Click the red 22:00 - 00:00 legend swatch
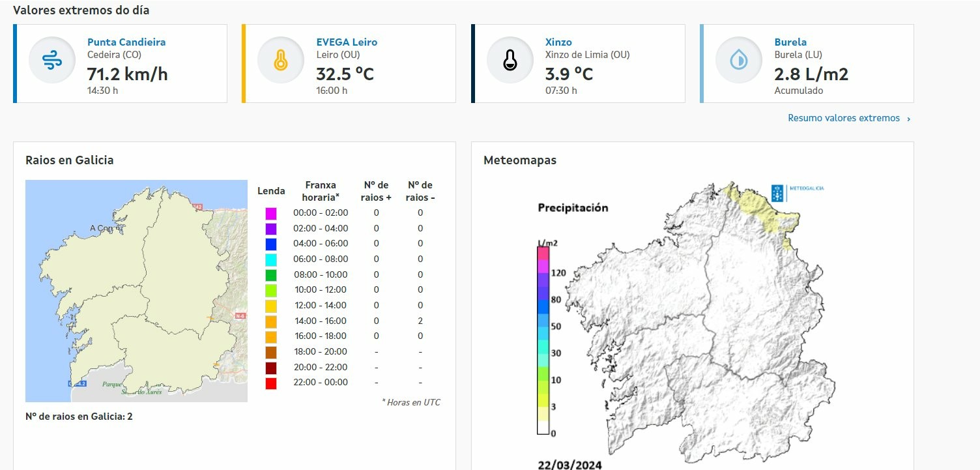Image resolution: width=980 pixels, height=470 pixels. point(271,383)
